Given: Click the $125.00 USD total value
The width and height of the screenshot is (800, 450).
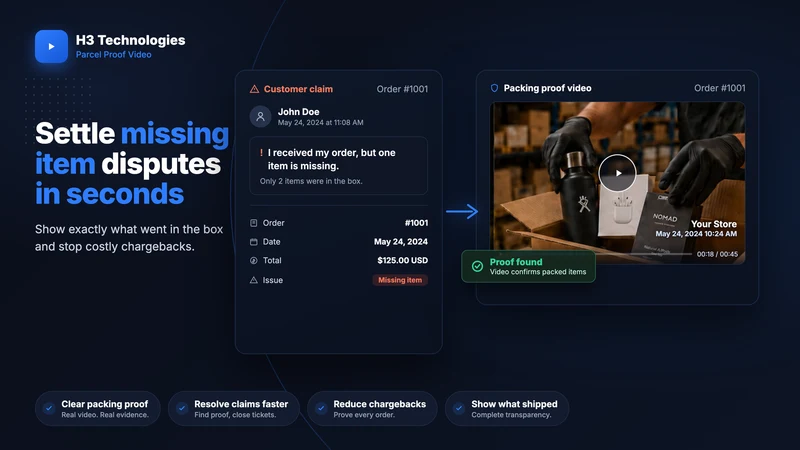Looking at the screenshot, I should point(403,260).
